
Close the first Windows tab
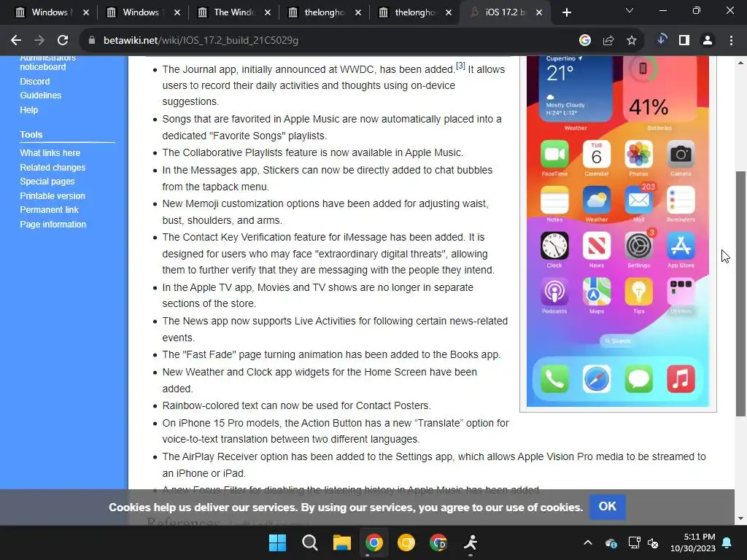pyautogui.click(x=86, y=12)
